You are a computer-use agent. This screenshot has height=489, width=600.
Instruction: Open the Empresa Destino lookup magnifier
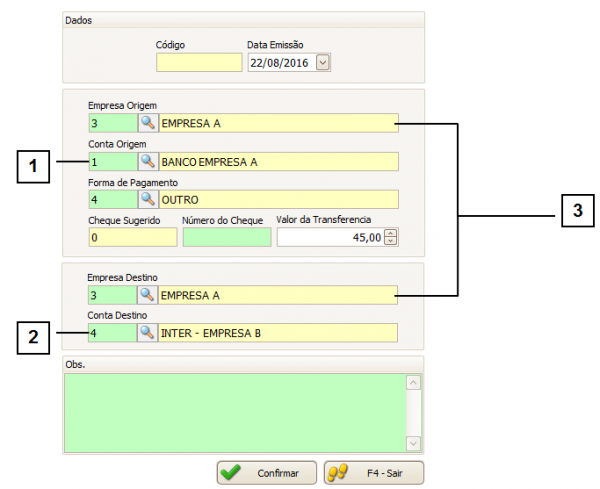coord(147,295)
